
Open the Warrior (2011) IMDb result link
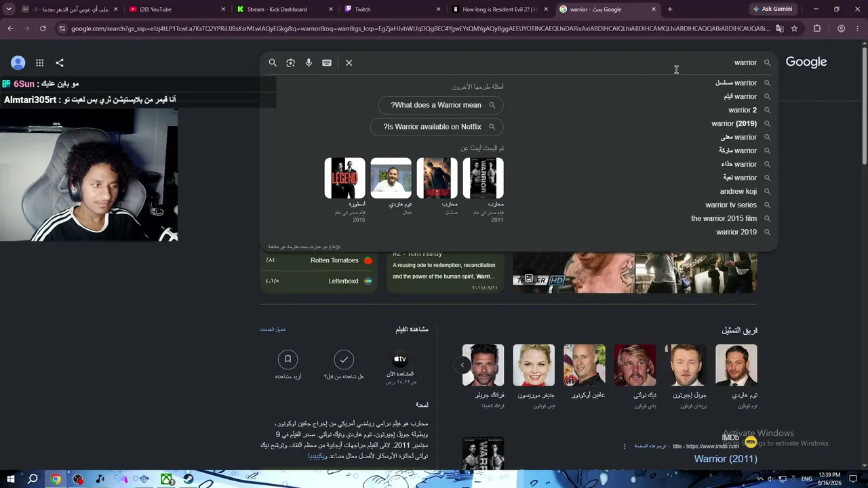pyautogui.click(x=726, y=459)
